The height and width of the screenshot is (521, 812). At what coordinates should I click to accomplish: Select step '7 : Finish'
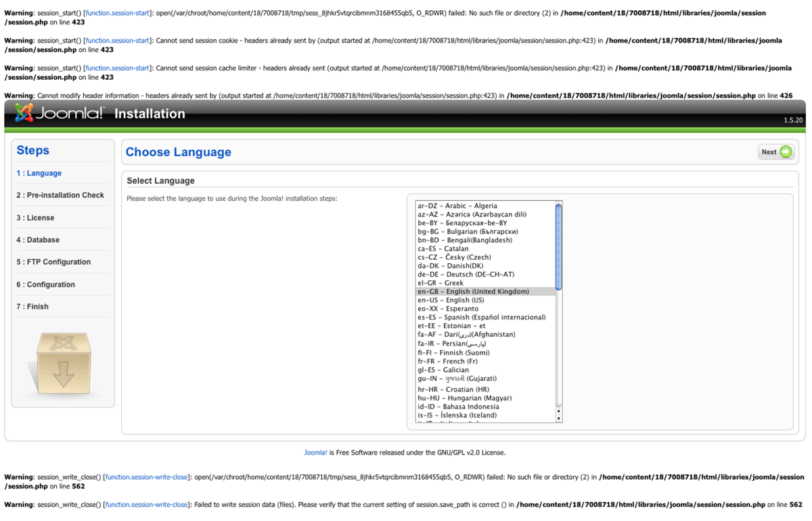[32, 307]
